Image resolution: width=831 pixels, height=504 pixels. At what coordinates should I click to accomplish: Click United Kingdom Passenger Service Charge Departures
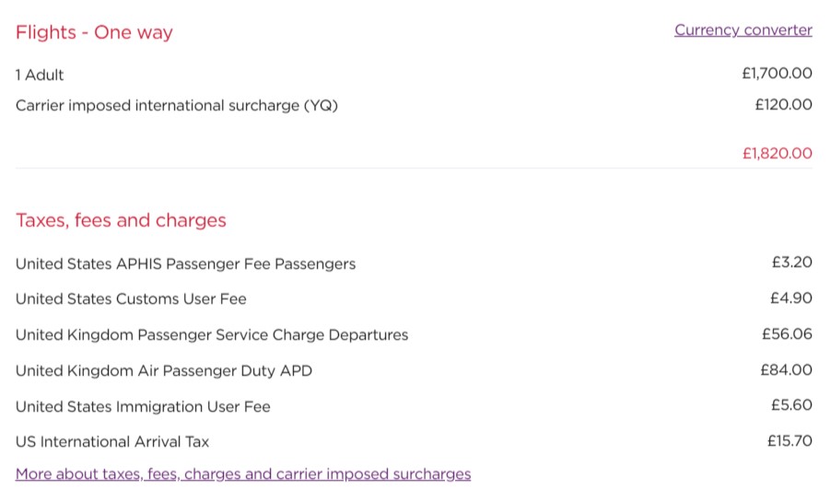click(x=212, y=335)
